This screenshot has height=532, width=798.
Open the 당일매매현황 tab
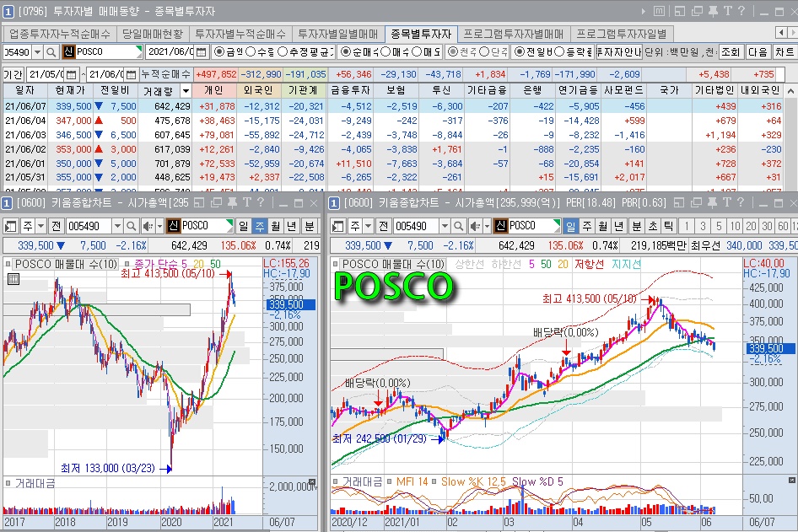click(153, 34)
